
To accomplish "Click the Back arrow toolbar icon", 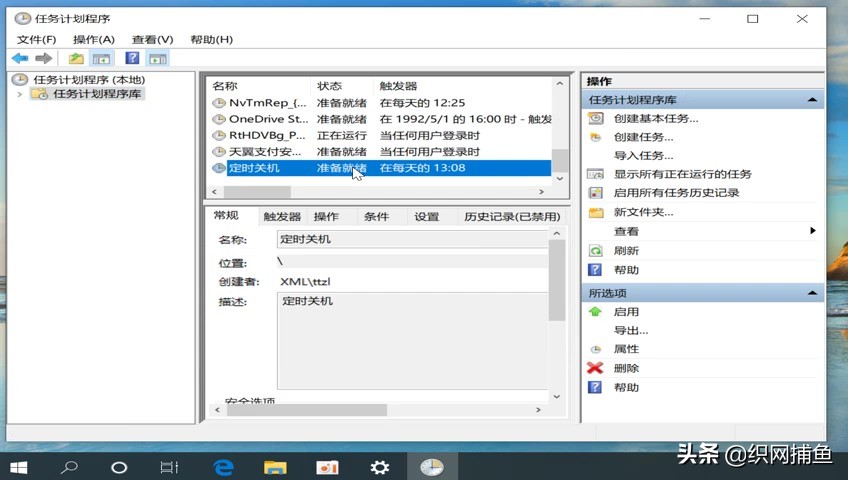I will tap(20, 58).
